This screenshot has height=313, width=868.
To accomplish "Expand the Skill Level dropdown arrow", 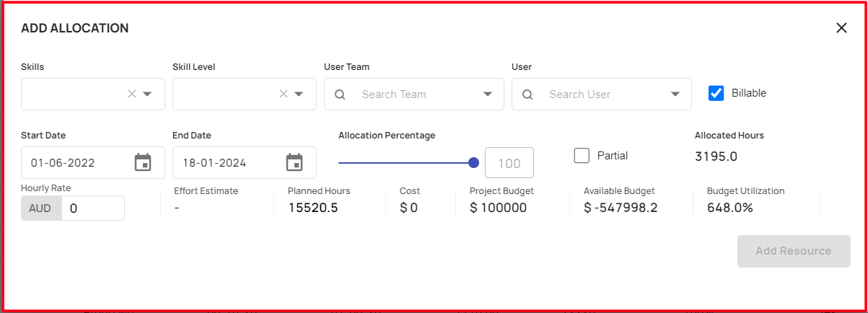I will pos(299,94).
